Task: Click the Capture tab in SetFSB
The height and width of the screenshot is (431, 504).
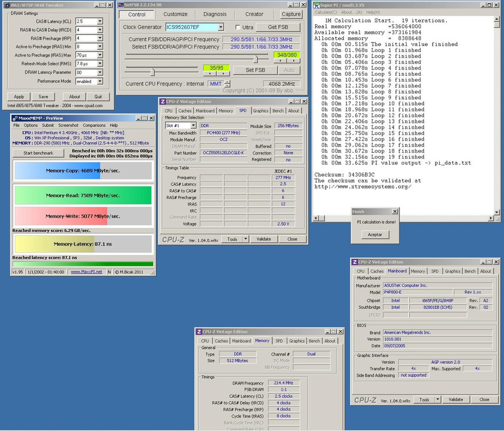Action: (x=291, y=14)
